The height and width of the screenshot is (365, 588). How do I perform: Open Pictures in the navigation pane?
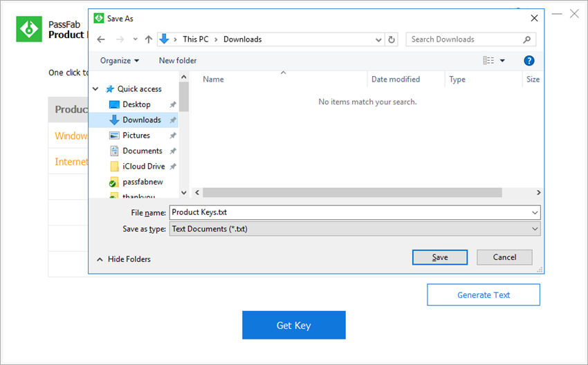[136, 135]
